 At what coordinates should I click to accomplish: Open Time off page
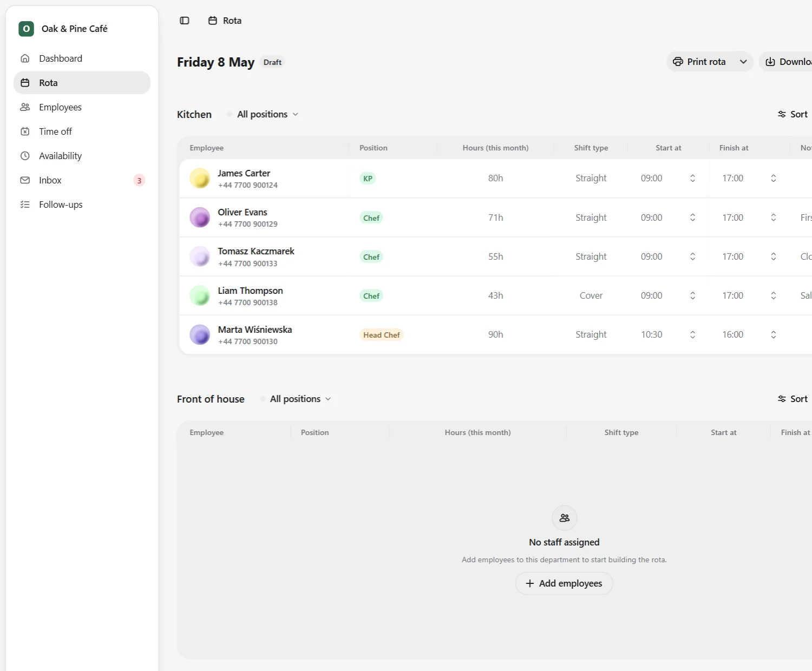pos(82,131)
